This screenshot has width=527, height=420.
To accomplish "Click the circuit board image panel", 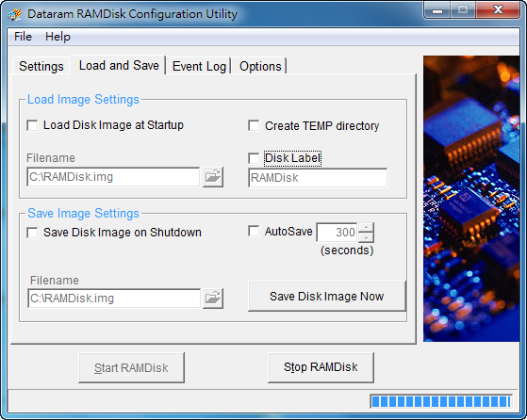I will pos(471,199).
